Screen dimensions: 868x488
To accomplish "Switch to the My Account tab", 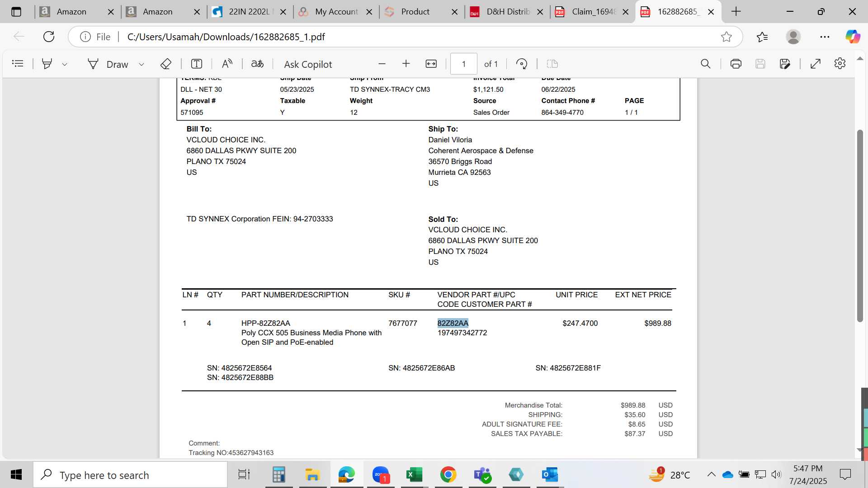I will tap(336, 12).
